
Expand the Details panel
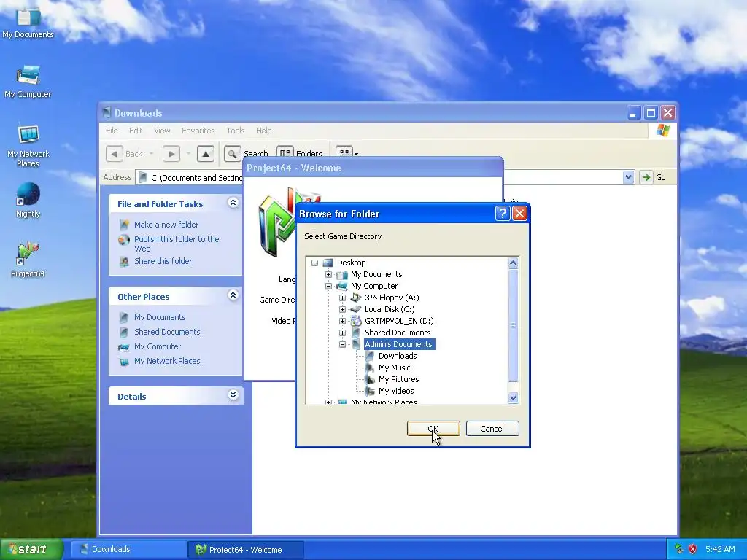pos(233,394)
